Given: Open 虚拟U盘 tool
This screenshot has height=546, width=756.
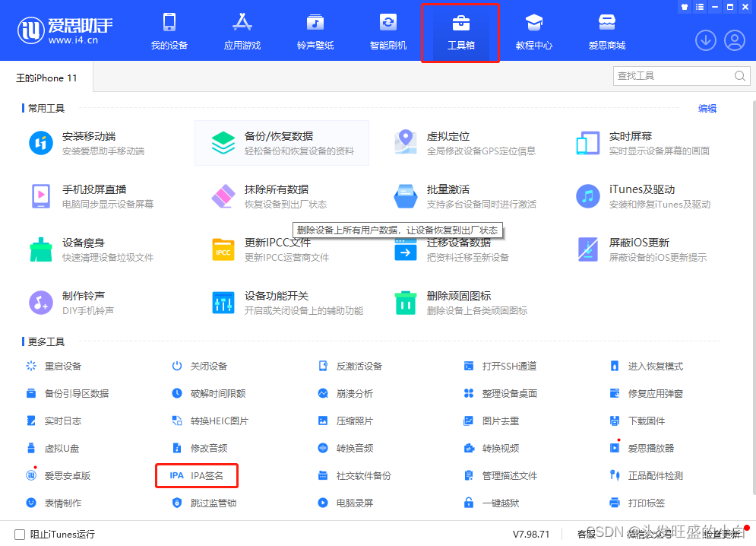Looking at the screenshot, I should [x=52, y=448].
